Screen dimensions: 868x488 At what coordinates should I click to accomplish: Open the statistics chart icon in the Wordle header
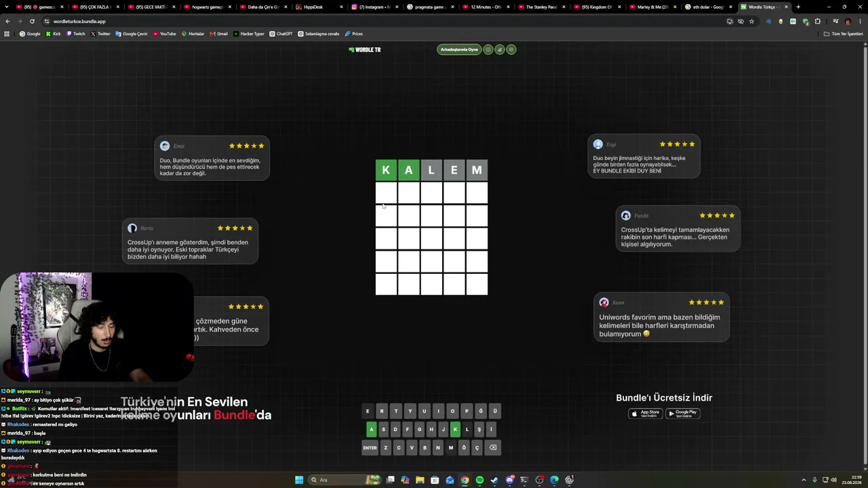pos(500,49)
